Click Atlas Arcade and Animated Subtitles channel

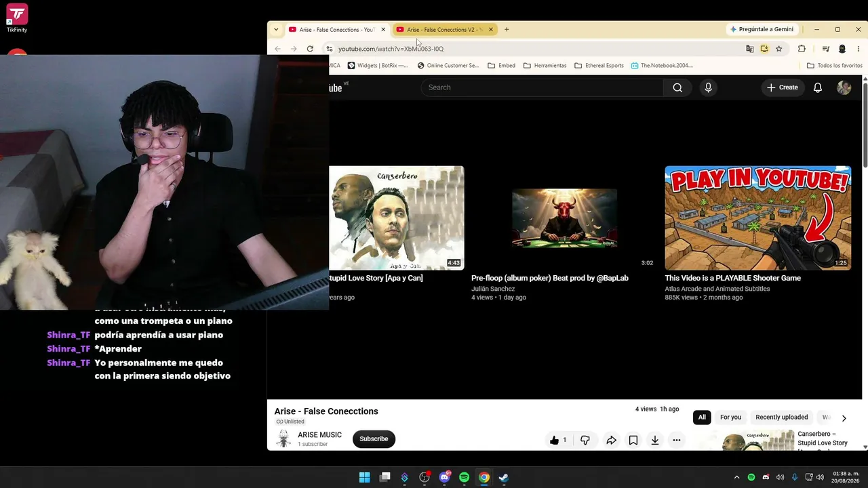[717, 289]
